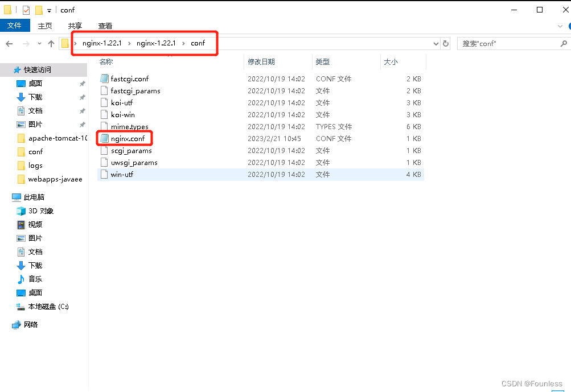Screen dimensions: 571x392
Task: Click the search magnifier icon
Action: 564,44
